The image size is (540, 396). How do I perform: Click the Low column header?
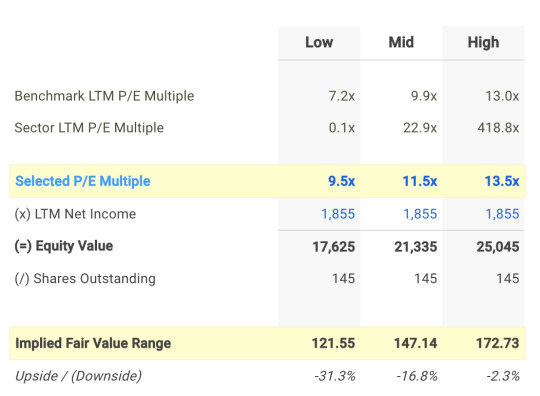click(319, 42)
